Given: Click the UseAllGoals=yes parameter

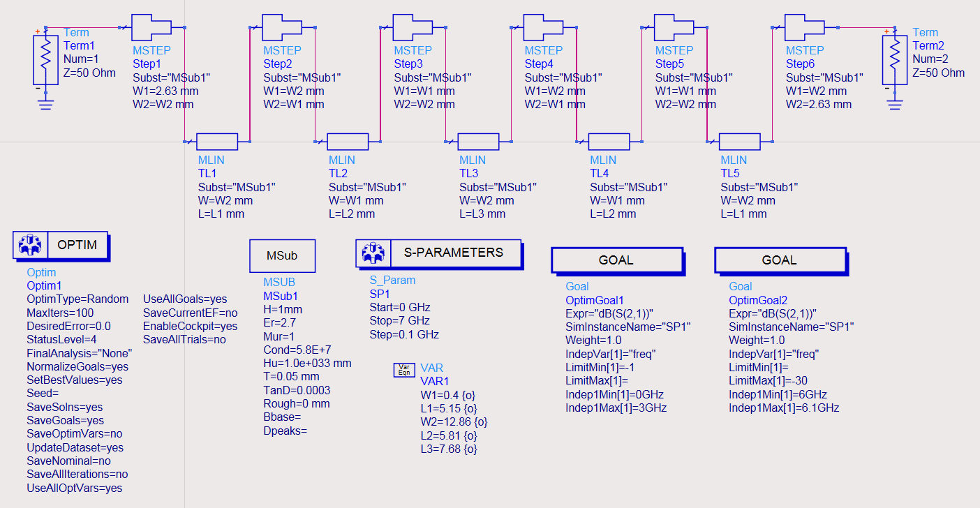Looking at the screenshot, I should [x=185, y=299].
